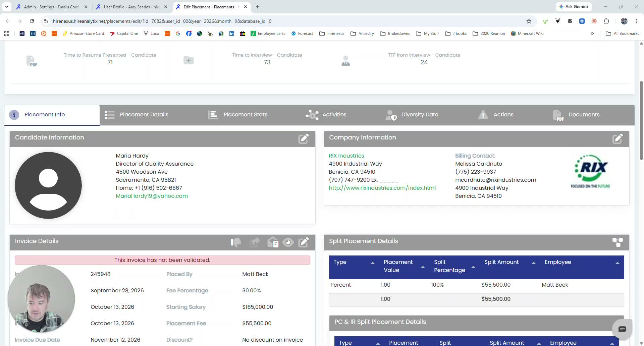Click the mail envelope icon in Invoice Details
Image resolution: width=644 pixels, height=346 pixels.
point(273,242)
